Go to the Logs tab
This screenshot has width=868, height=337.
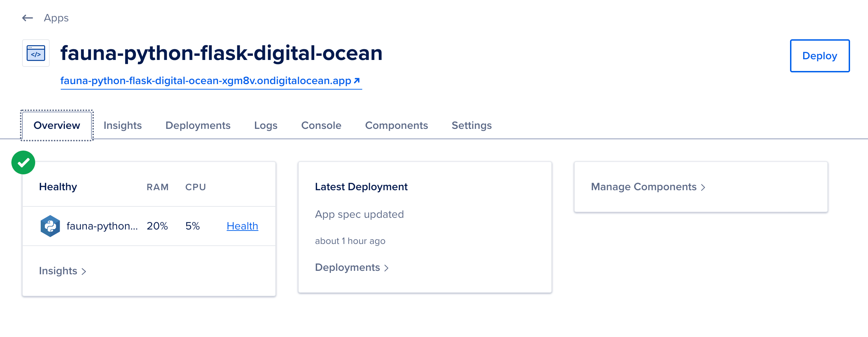pyautogui.click(x=266, y=125)
